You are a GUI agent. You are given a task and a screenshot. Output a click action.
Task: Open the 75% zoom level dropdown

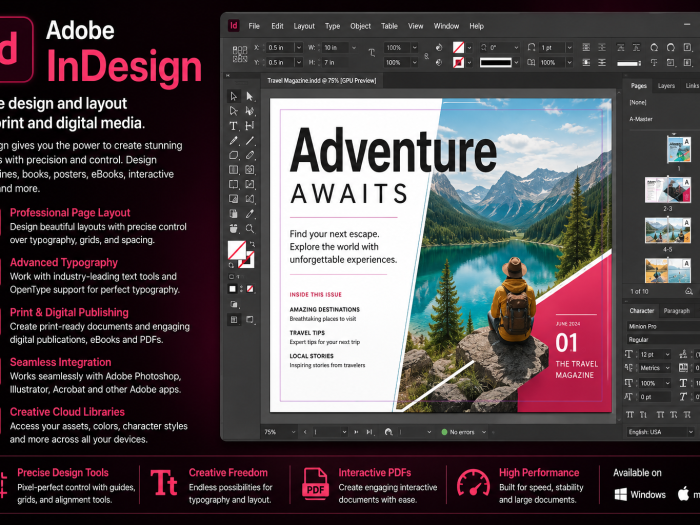pos(293,432)
